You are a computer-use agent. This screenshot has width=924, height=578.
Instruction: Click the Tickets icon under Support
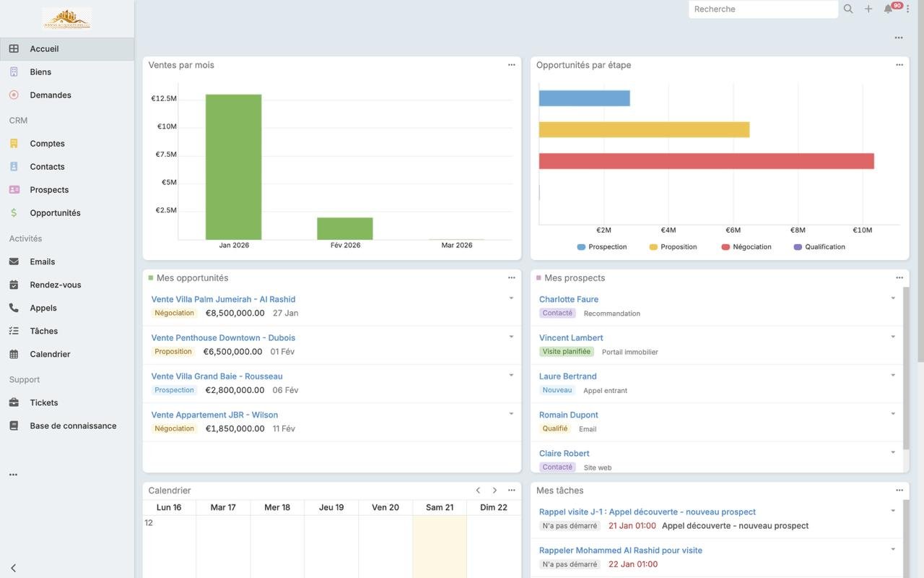tap(14, 402)
